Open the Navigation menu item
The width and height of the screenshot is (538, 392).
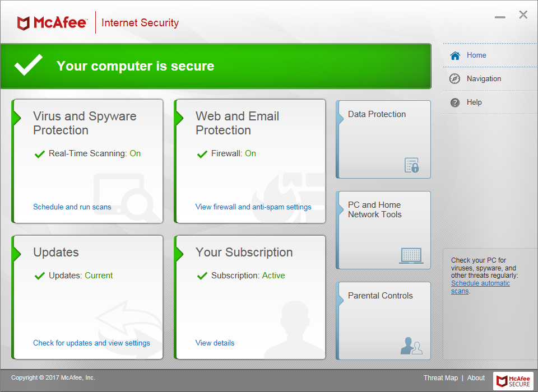(484, 79)
